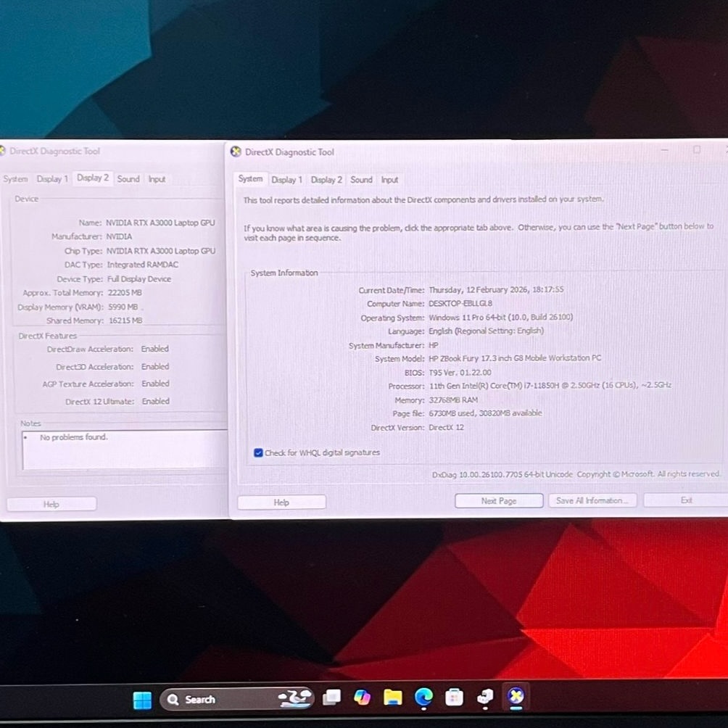Click DAC Type value Integrated RAMDAC
The image size is (728, 728).
[143, 265]
